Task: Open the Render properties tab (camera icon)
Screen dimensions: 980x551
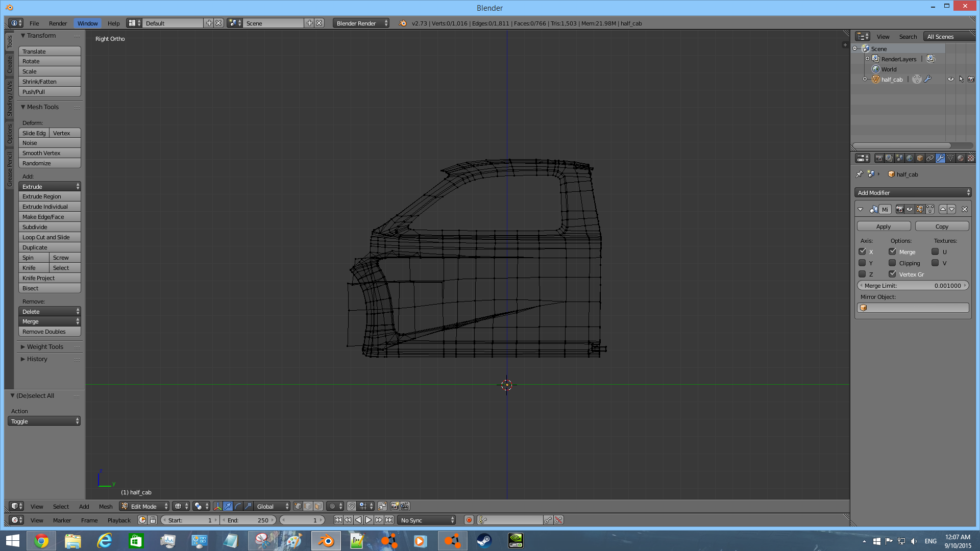Action: pos(879,158)
